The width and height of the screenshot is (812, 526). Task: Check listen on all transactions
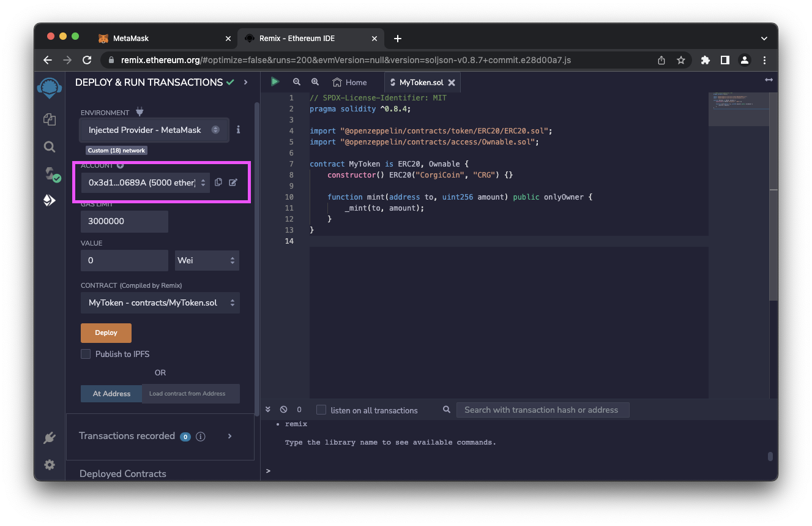[321, 410]
